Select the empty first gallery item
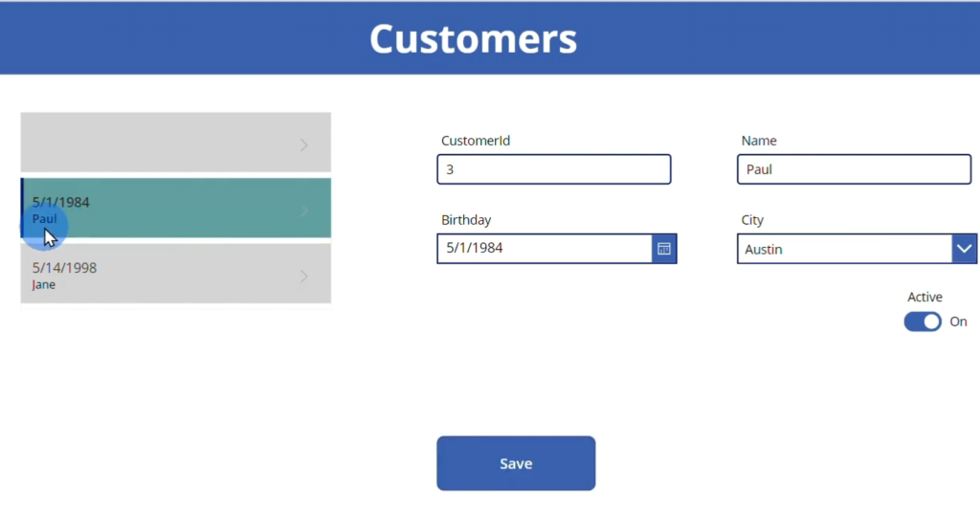Screen dimensions: 980x511 point(176,143)
